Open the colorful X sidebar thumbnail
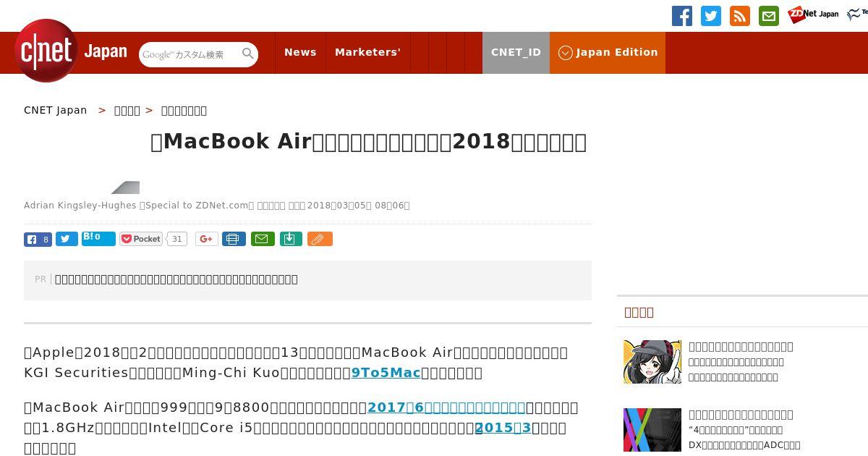868x456 pixels. point(652,430)
